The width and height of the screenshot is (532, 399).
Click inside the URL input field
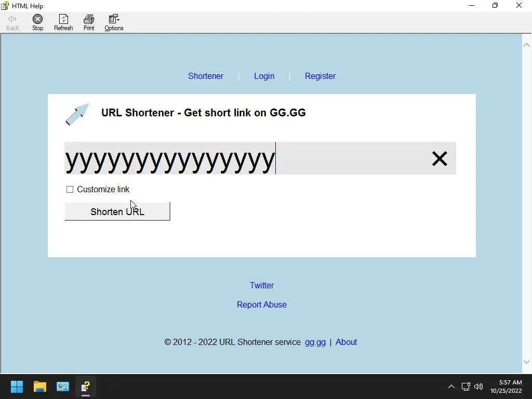click(x=260, y=158)
